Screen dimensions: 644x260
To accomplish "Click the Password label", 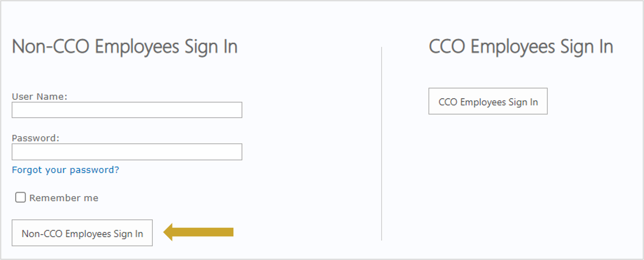I will 36,138.
